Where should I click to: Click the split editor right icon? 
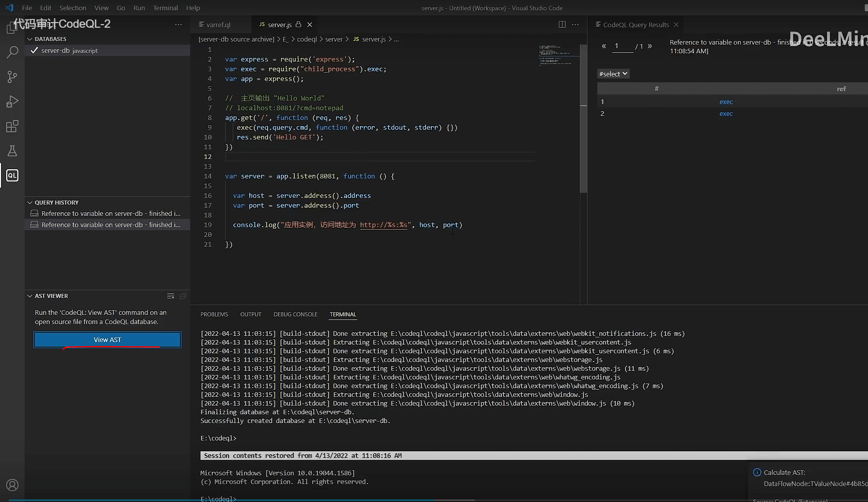pyautogui.click(x=562, y=25)
